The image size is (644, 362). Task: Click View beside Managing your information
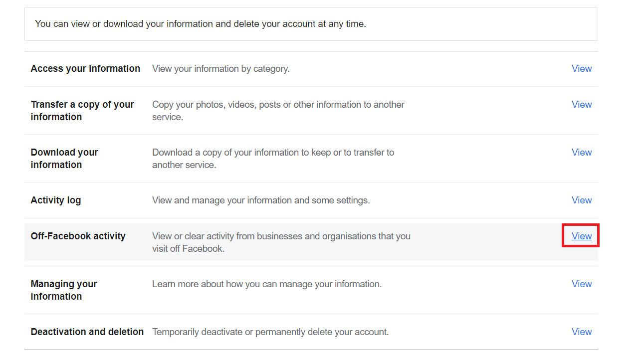point(582,284)
